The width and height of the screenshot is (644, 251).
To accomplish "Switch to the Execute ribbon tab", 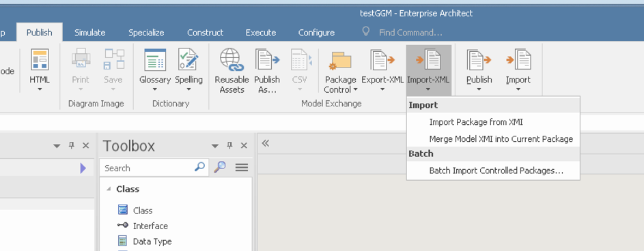I will pos(261,33).
